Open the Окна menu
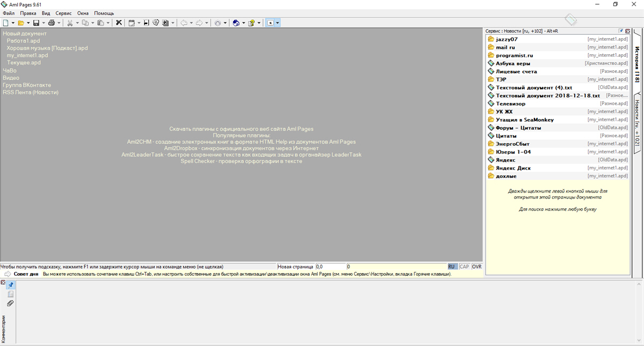The height and width of the screenshot is (346, 644). tap(83, 13)
